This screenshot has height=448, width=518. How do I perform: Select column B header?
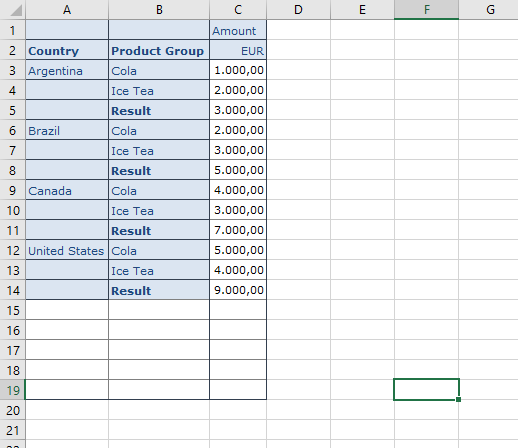[159, 10]
